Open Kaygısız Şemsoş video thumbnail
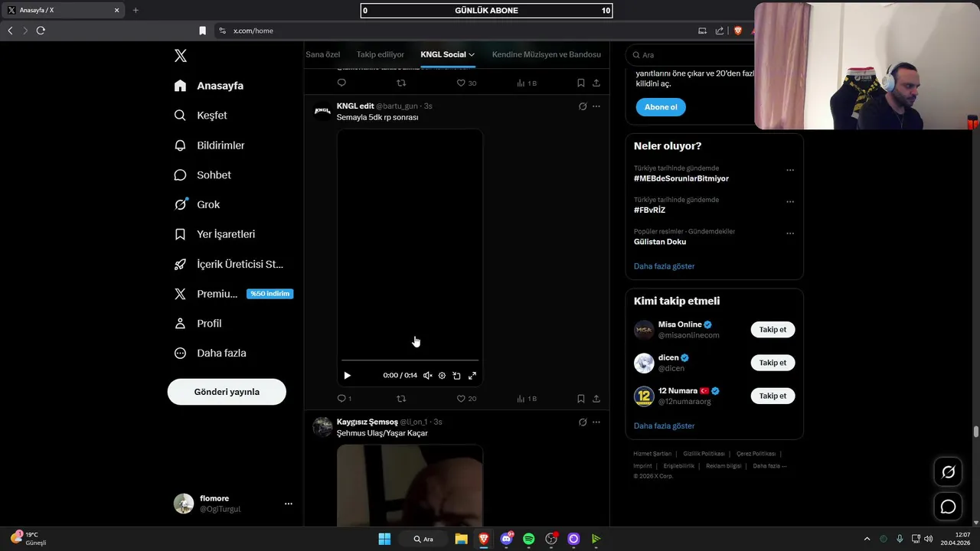The height and width of the screenshot is (551, 980). [x=410, y=486]
